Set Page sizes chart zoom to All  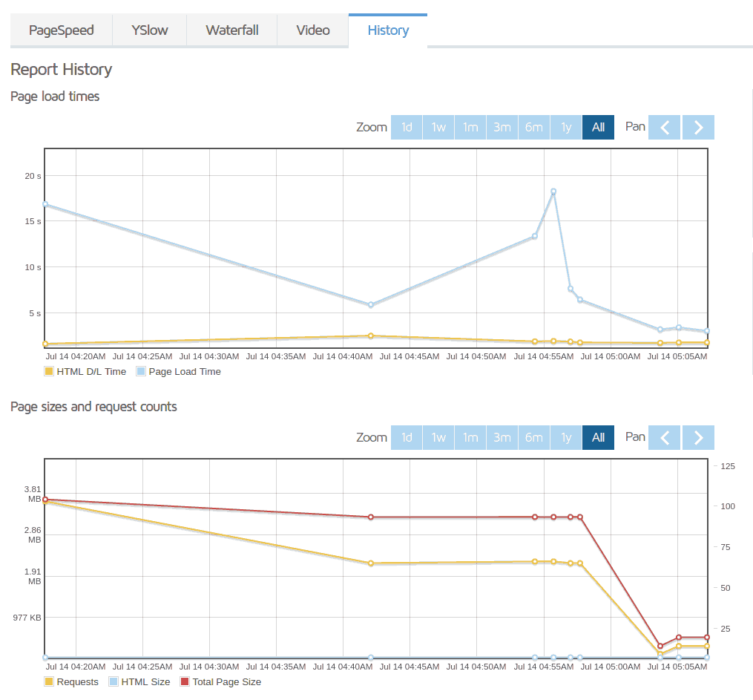[599, 438]
